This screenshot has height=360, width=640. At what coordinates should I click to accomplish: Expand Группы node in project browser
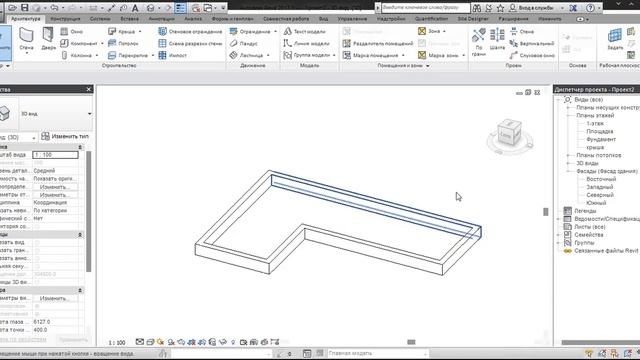click(558, 243)
